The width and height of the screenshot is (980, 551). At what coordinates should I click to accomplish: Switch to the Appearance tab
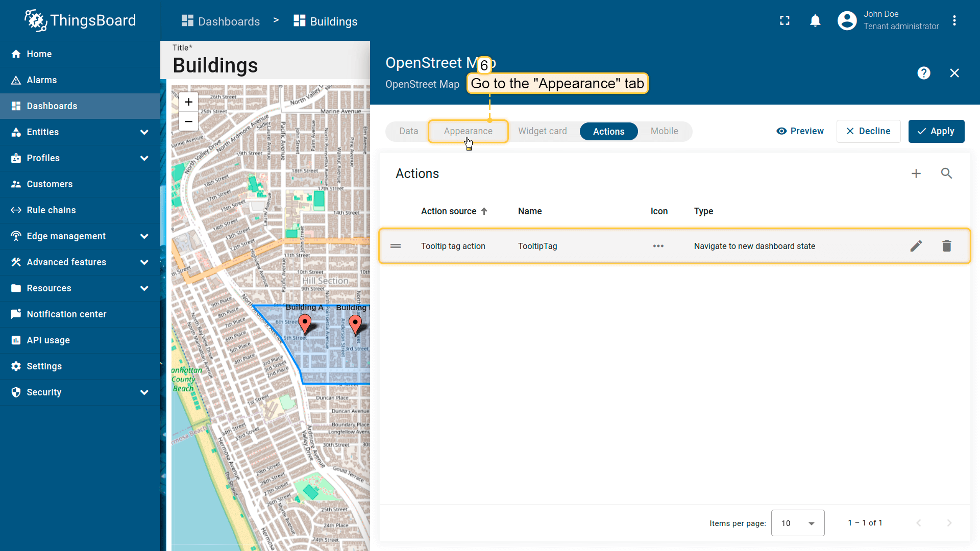point(468,131)
